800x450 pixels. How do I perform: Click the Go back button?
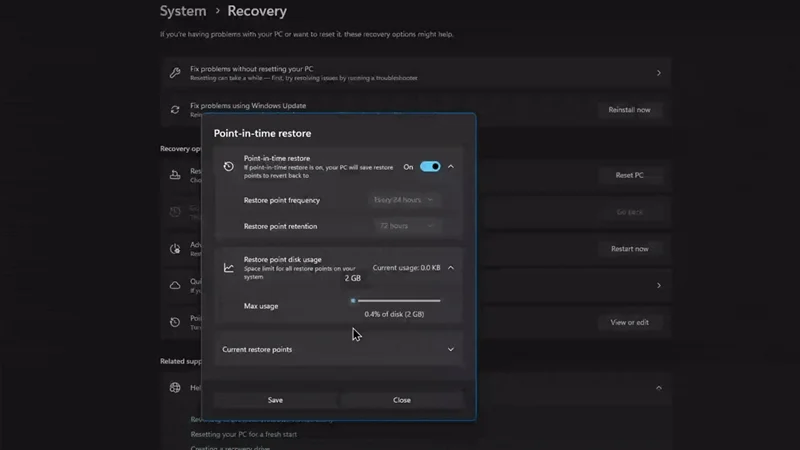click(x=630, y=212)
